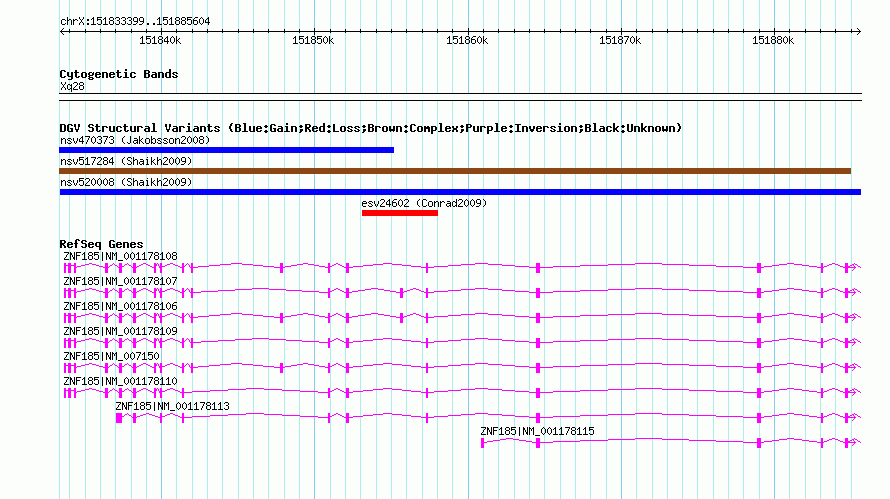Viewport: 890px width, 499px height.
Task: Open variant label nsv470373 (Jakobsson2008)
Action: point(135,140)
